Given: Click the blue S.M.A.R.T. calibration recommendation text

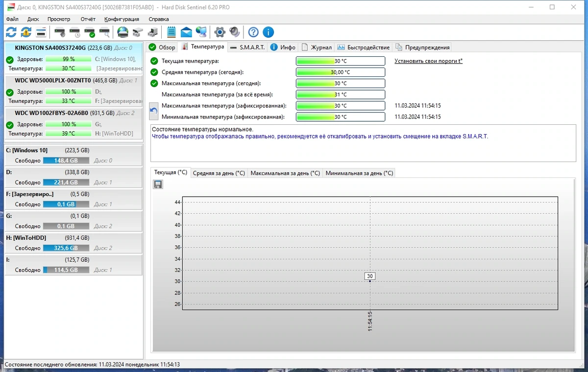Looking at the screenshot, I should point(320,137).
